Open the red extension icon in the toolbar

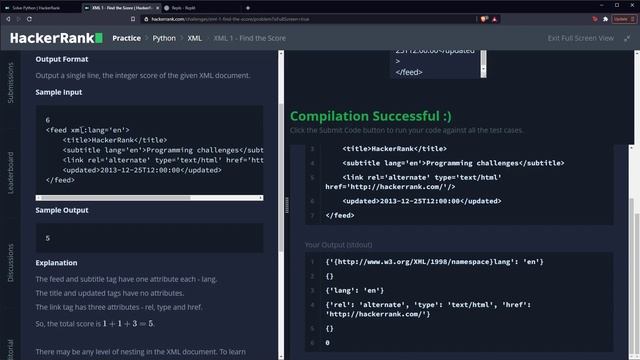point(595,19)
